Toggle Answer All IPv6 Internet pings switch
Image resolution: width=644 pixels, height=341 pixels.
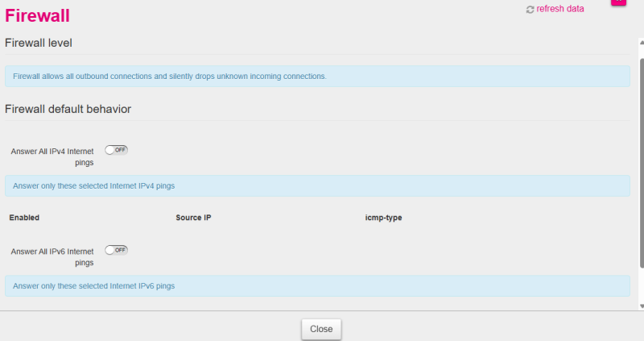tap(116, 250)
